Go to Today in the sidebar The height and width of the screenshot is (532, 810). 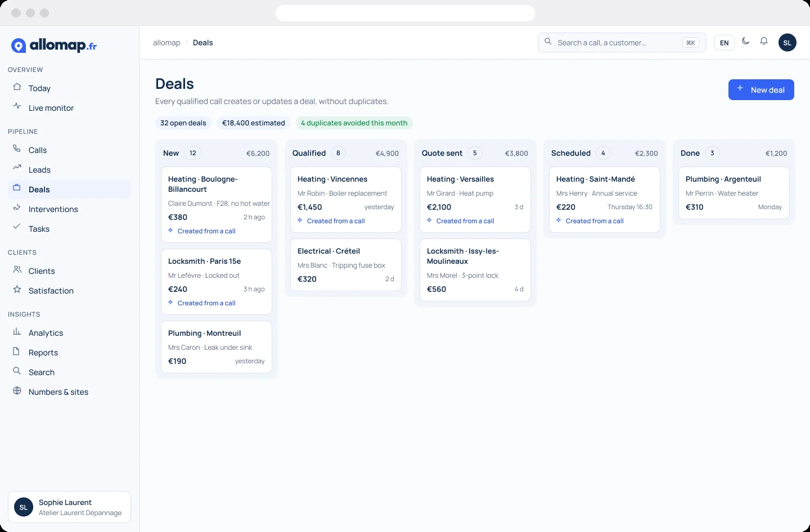pos(69,88)
